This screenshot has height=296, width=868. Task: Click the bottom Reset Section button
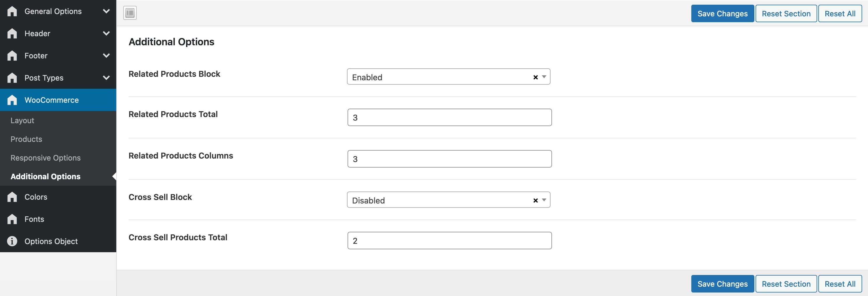(786, 284)
